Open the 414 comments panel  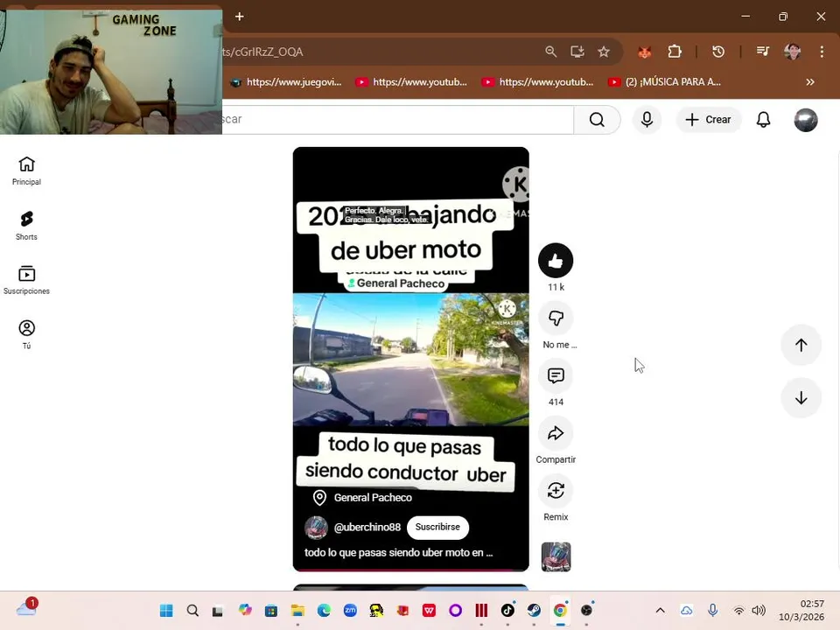coord(556,376)
